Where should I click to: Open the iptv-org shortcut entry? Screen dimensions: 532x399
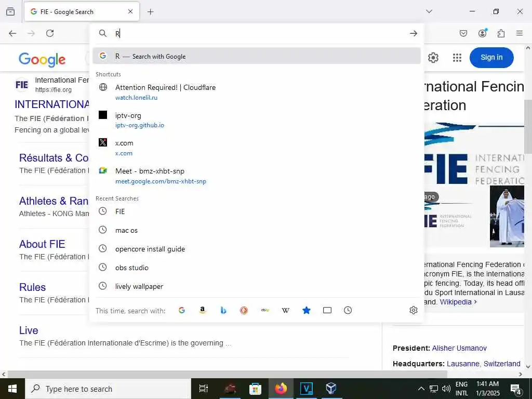[257, 120]
